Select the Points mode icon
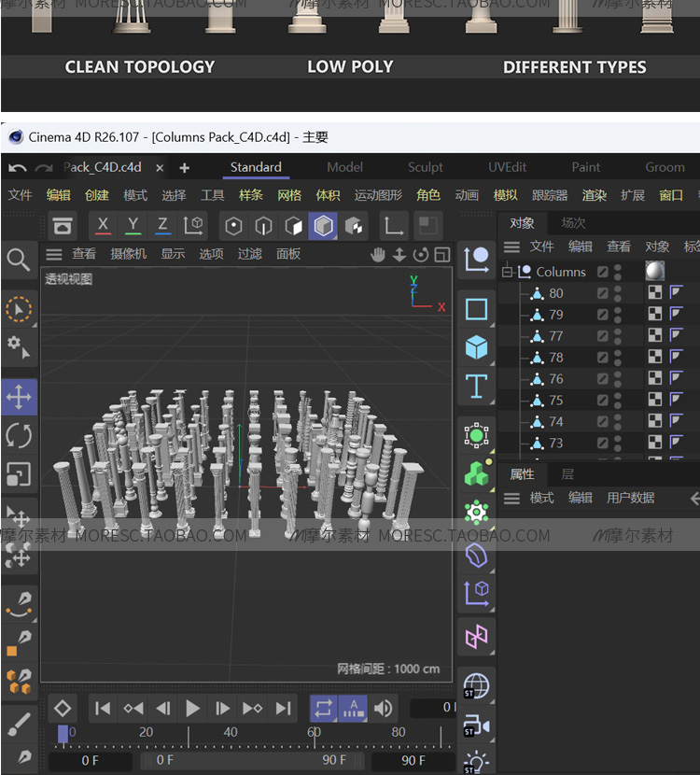This screenshot has height=775, width=700. click(x=233, y=226)
